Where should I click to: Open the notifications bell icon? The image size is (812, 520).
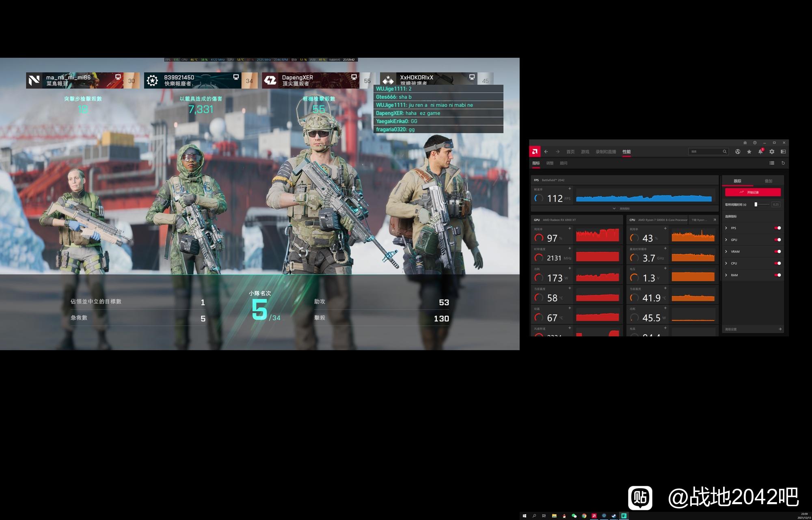point(760,152)
